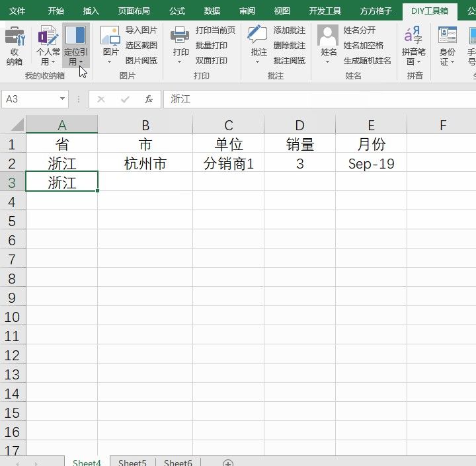Select 双面打印
Viewport: 476px width, 466px height.
coord(212,60)
